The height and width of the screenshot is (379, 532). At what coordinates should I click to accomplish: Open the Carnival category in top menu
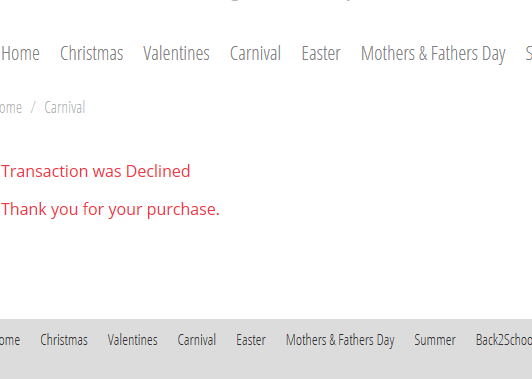[255, 53]
